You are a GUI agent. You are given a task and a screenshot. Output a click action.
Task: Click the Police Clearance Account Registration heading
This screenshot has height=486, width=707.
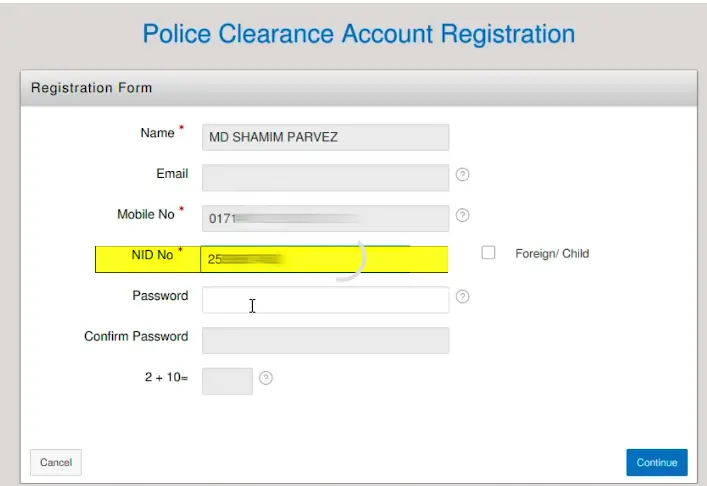(x=358, y=34)
